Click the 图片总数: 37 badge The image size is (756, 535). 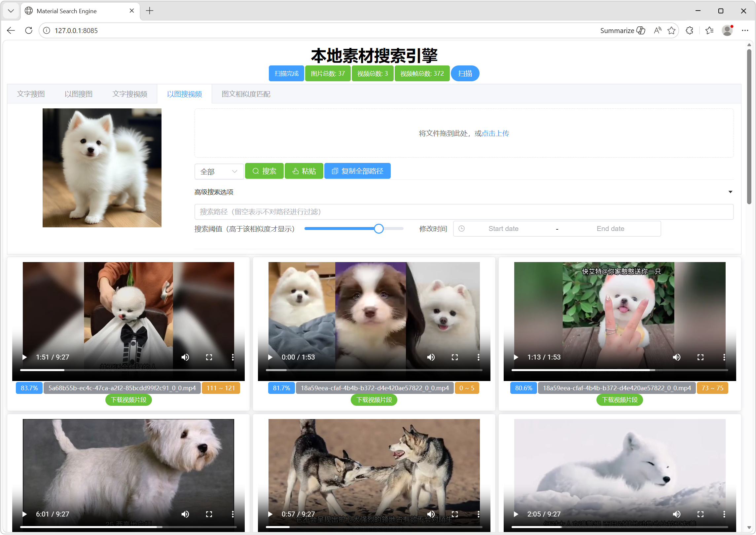click(328, 74)
